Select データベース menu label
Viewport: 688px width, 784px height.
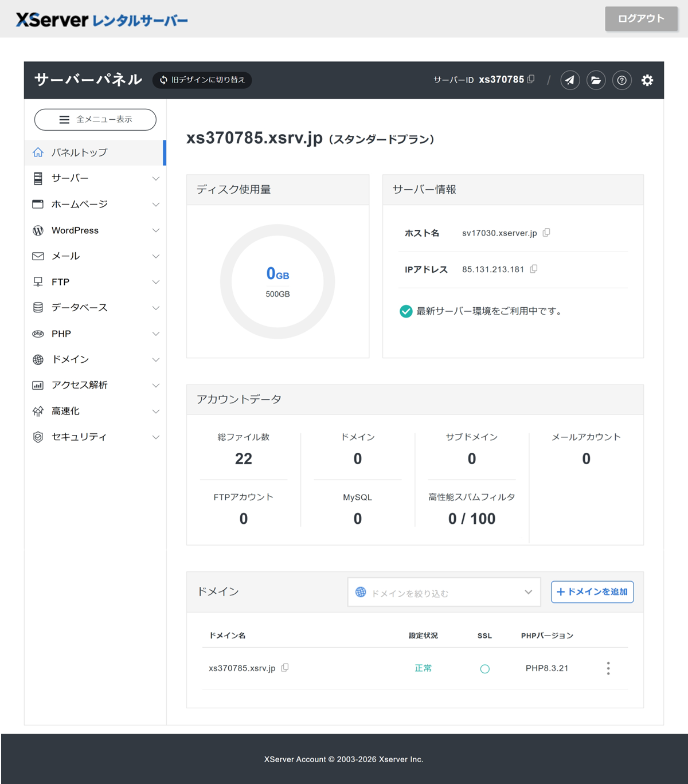[x=80, y=308]
